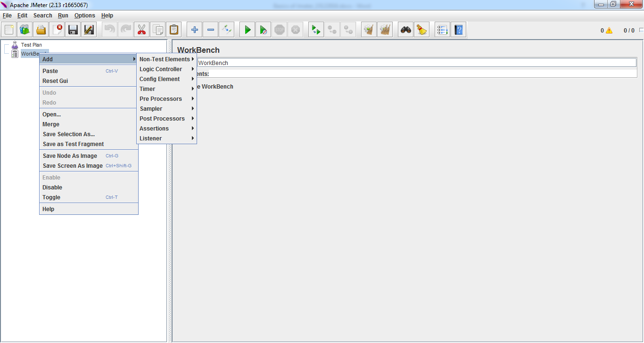
Task: Select Merge in context menu
Action: point(89,124)
